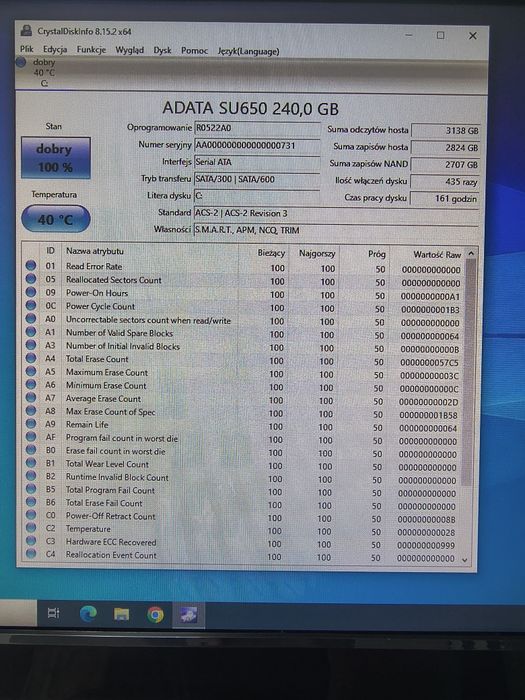Click the status dot for Total Wear Level Count
Viewport: 525px width, 700px height.
31,463
